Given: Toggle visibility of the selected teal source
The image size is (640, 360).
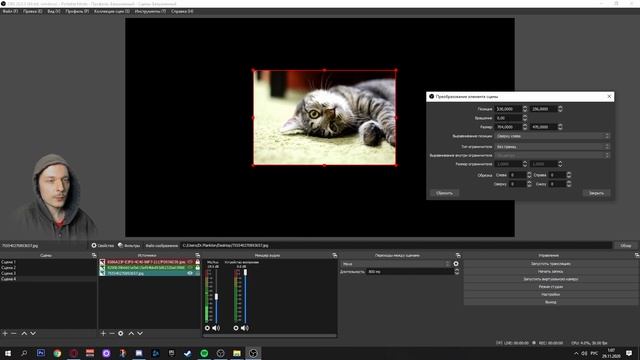Looking at the screenshot, I should 190,273.
